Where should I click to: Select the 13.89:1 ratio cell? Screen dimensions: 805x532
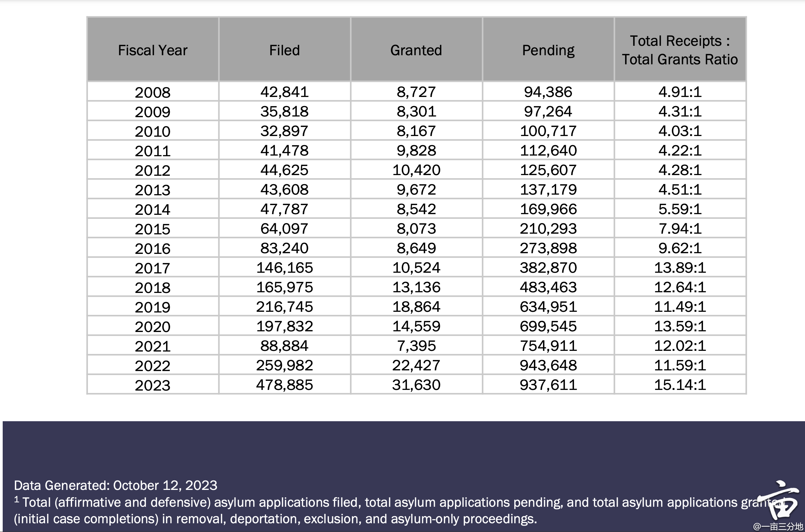coord(680,267)
